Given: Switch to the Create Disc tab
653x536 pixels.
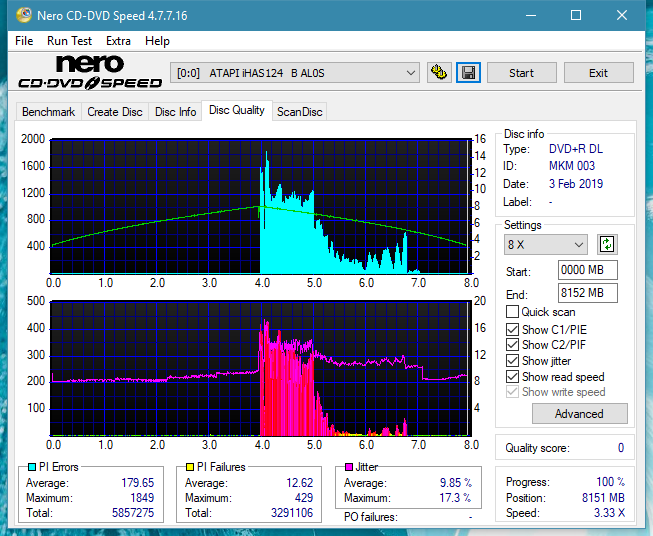Looking at the screenshot, I should [115, 112].
